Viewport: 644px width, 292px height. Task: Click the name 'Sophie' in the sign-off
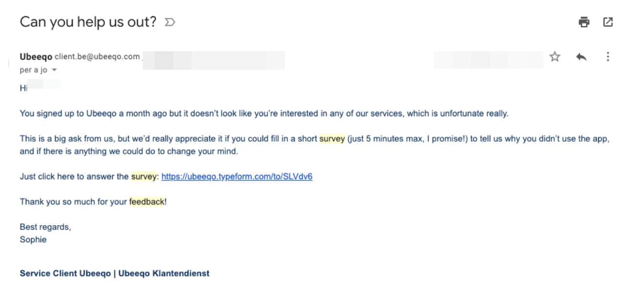tap(33, 240)
